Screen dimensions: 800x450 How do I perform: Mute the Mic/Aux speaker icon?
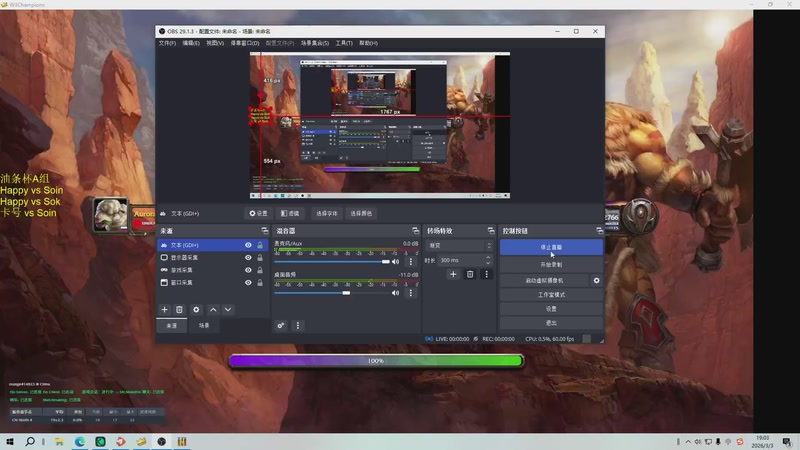click(x=395, y=262)
